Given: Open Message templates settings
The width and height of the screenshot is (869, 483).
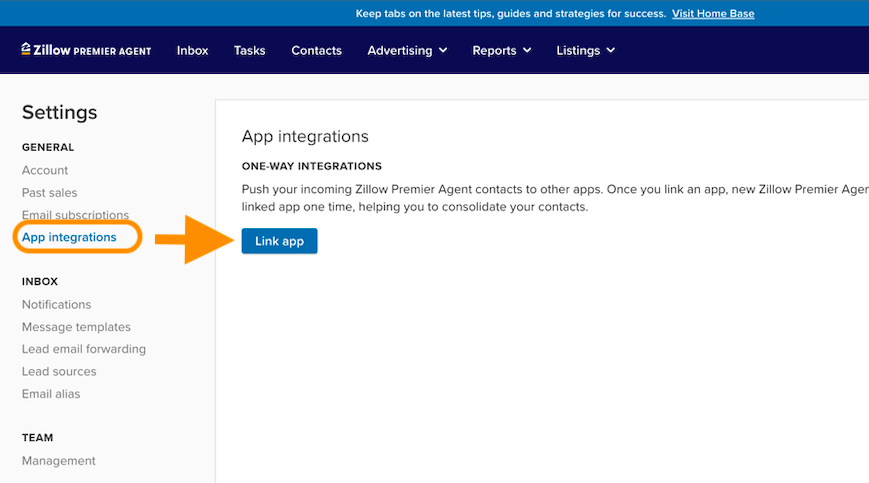Looking at the screenshot, I should point(76,327).
